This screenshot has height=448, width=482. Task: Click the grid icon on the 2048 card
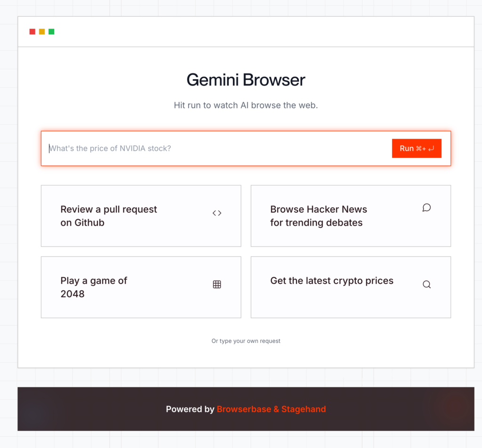(x=217, y=284)
